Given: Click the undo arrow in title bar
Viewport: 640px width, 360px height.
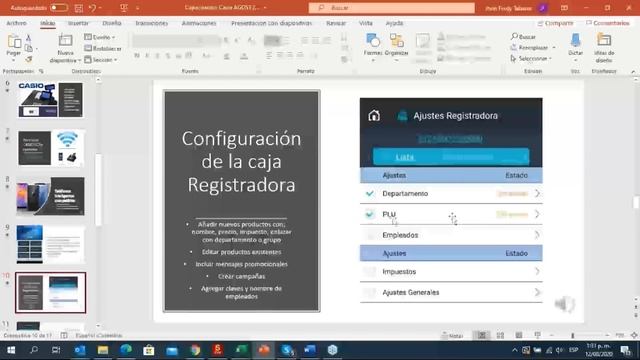Looking at the screenshot, I should point(93,8).
